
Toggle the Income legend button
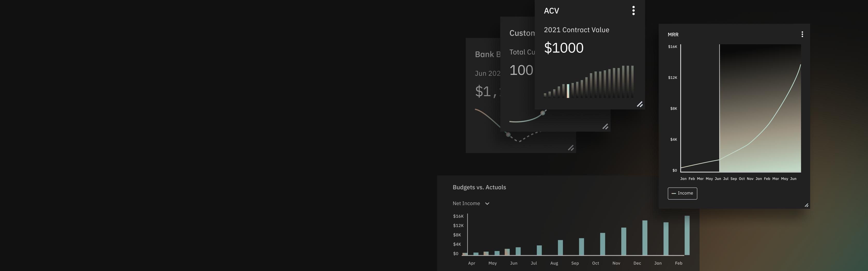pyautogui.click(x=682, y=193)
